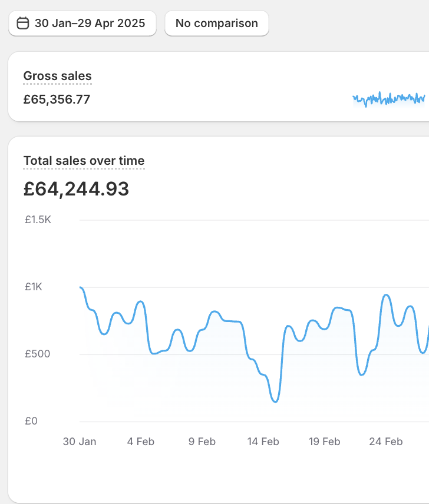The width and height of the screenshot is (429, 504).
Task: Select the 14 Feb x-axis label
Action: pyautogui.click(x=263, y=442)
